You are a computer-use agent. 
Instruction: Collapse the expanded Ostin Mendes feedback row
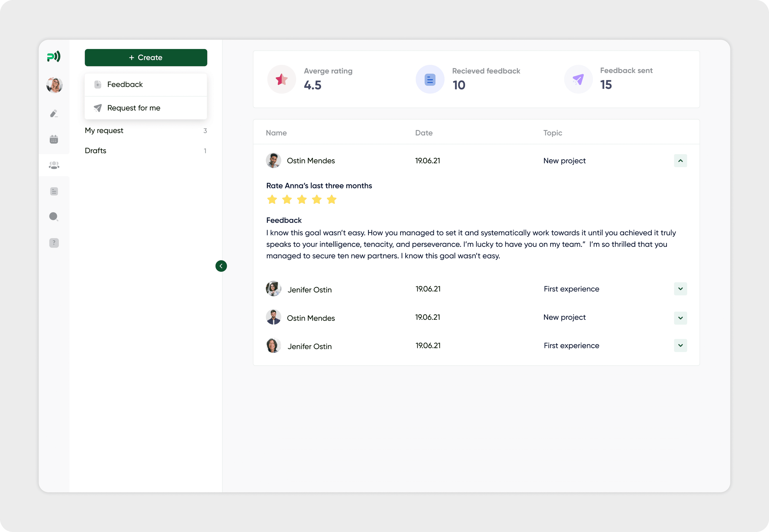680,161
